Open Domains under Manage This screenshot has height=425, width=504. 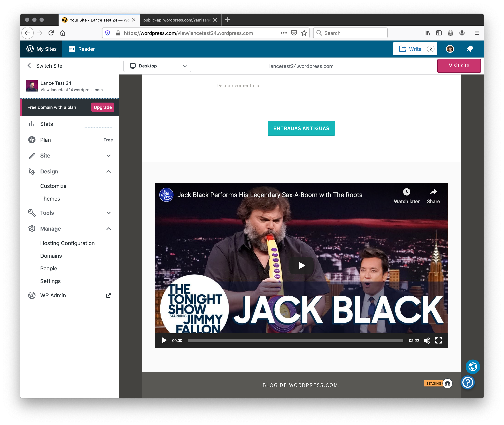[51, 256]
